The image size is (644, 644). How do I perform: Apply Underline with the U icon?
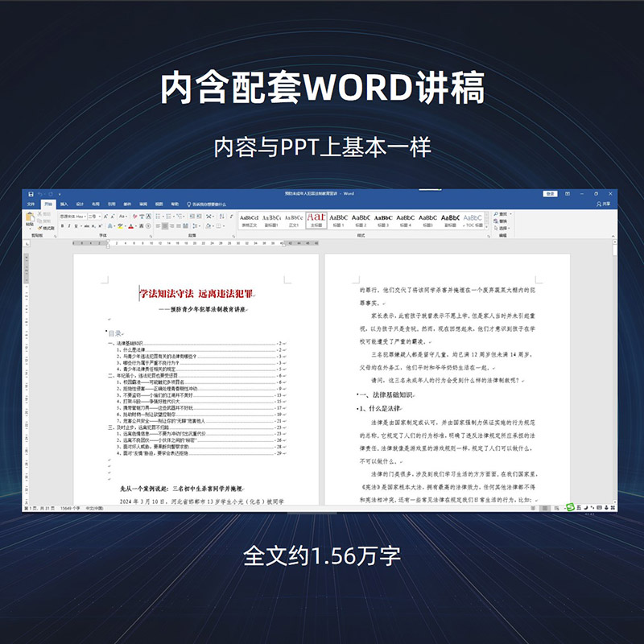pos(76,226)
